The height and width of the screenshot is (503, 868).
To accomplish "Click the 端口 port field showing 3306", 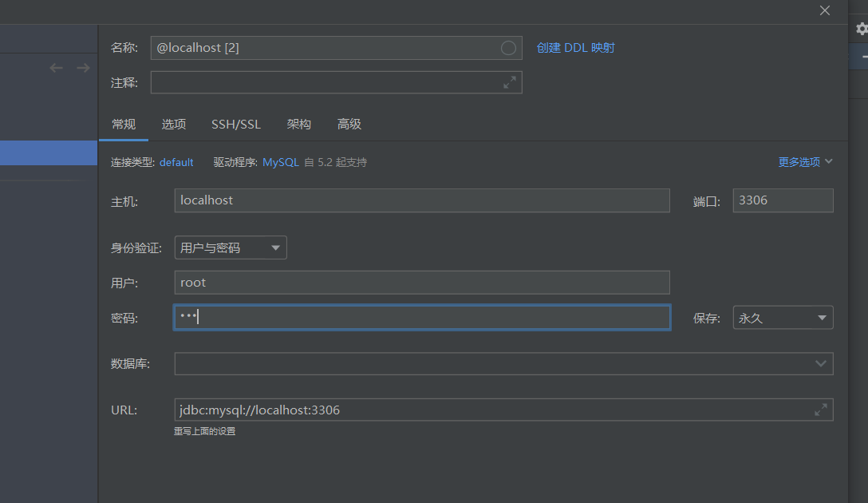I will tap(782, 200).
